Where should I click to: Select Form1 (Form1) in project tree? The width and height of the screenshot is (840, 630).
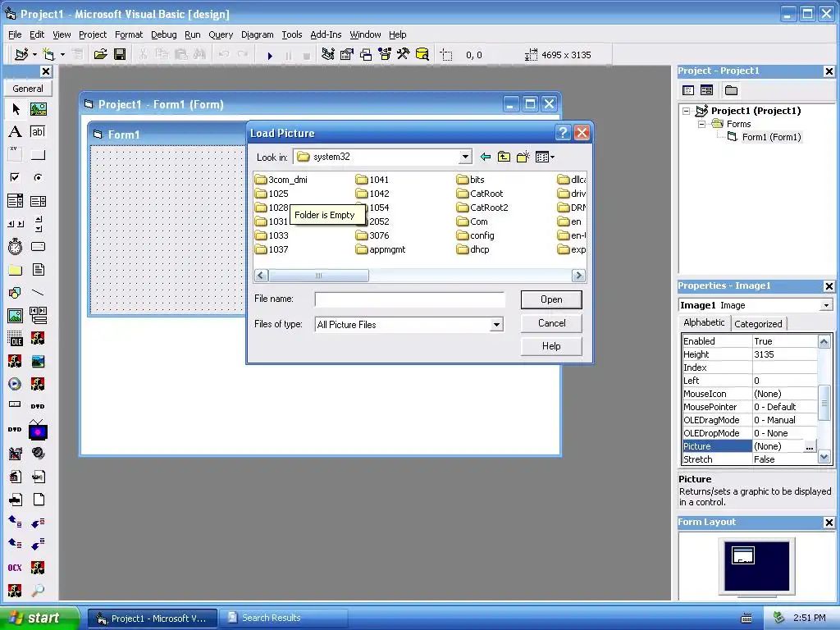coord(765,137)
